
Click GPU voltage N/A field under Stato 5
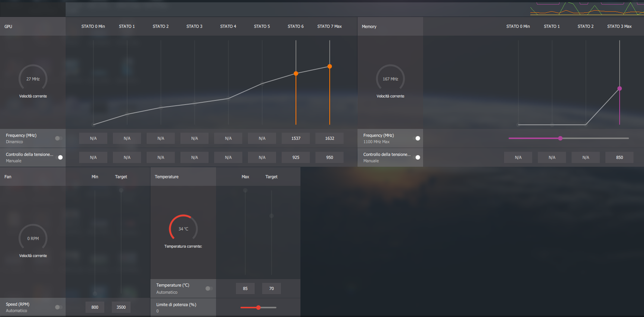[x=262, y=157]
